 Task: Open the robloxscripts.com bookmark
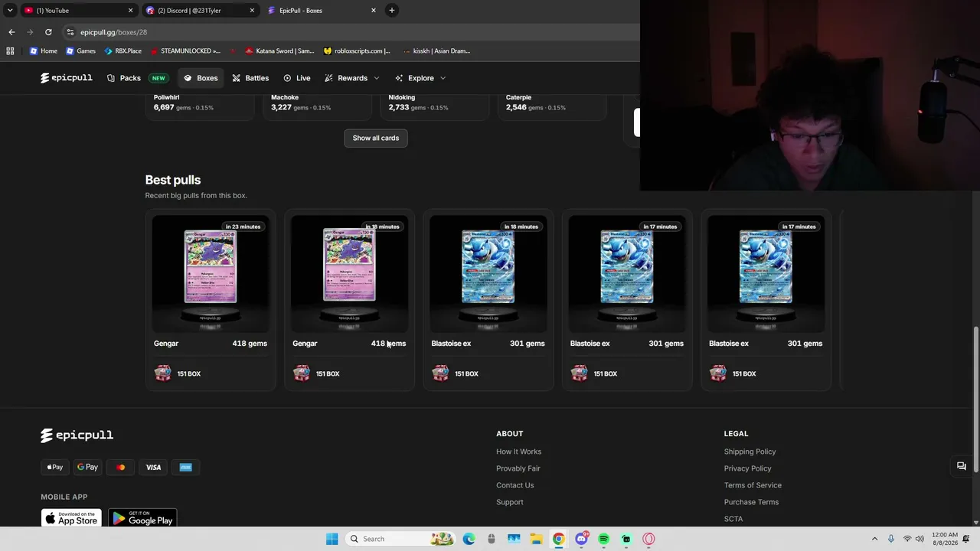click(357, 51)
